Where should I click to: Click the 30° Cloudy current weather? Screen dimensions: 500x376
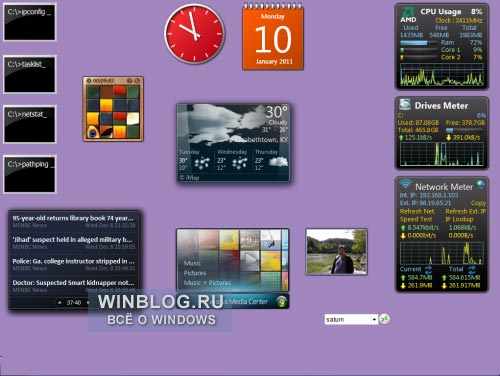click(277, 115)
